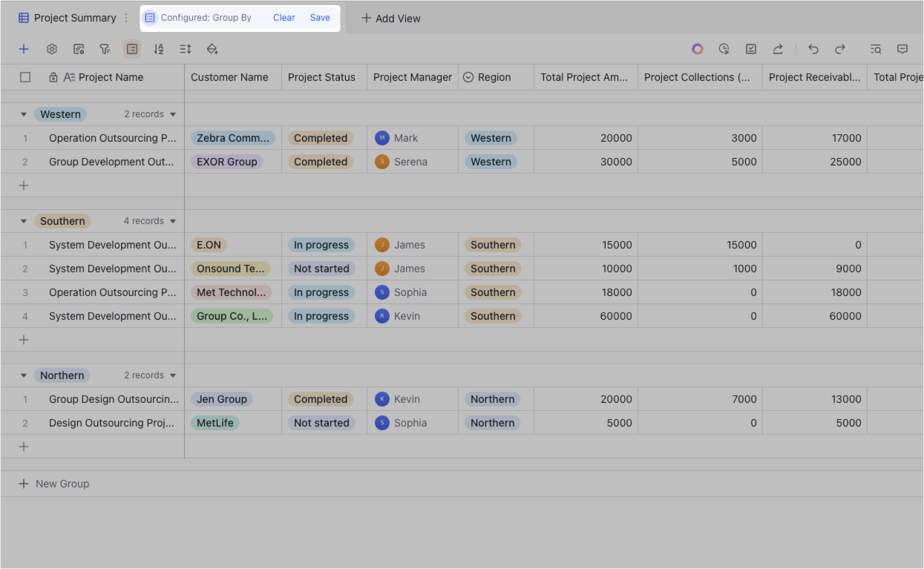Click the Configured Group By indicator icon

tap(150, 18)
